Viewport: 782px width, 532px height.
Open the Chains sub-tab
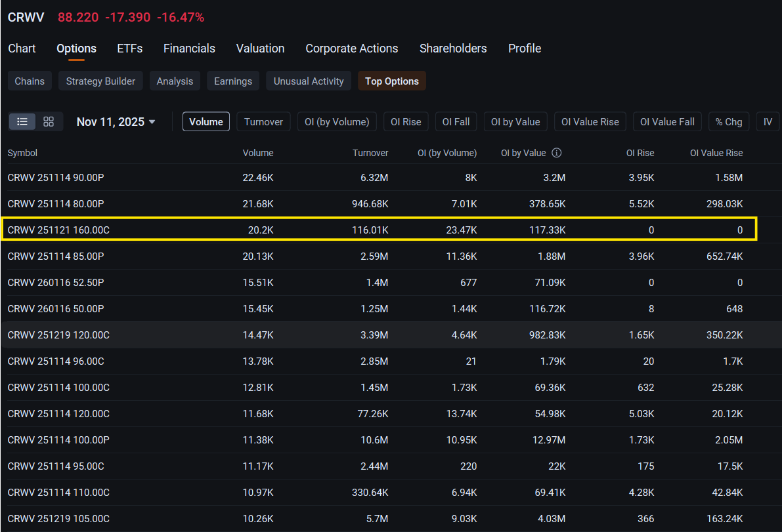tap(30, 81)
